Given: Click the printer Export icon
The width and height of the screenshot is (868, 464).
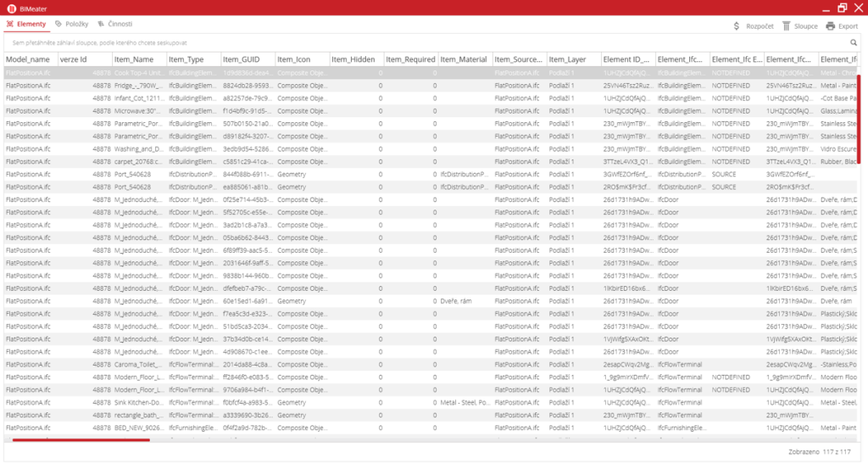Looking at the screenshot, I should point(830,26).
